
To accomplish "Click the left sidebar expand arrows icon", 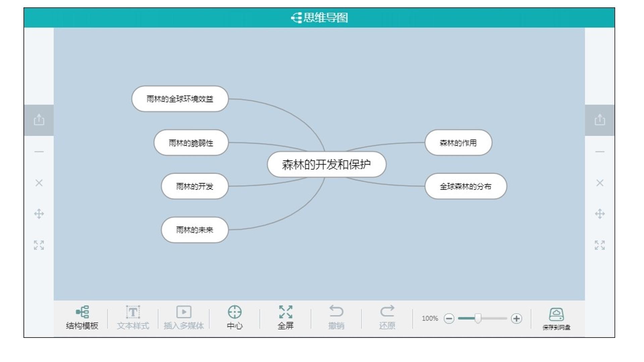I will point(39,245).
